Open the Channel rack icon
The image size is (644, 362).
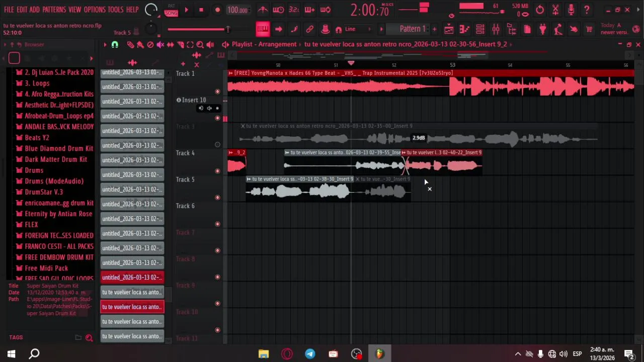click(x=480, y=29)
